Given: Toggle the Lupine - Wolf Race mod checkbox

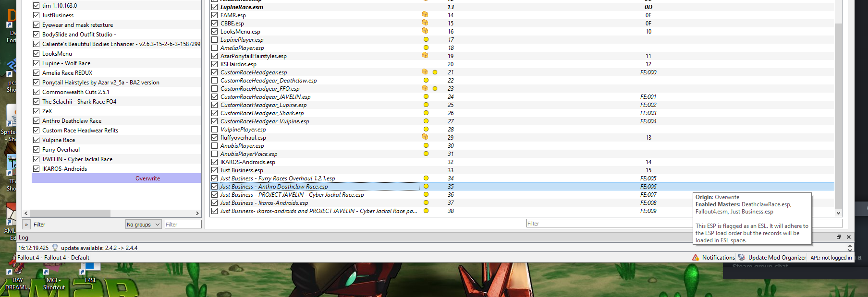Looking at the screenshot, I should tap(36, 63).
